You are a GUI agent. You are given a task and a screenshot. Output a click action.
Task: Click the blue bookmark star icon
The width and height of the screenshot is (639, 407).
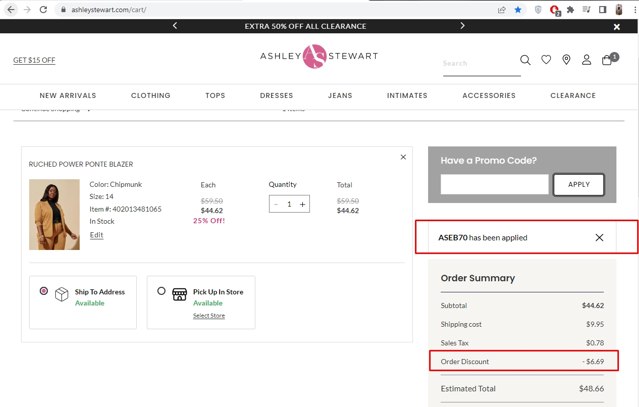518,9
